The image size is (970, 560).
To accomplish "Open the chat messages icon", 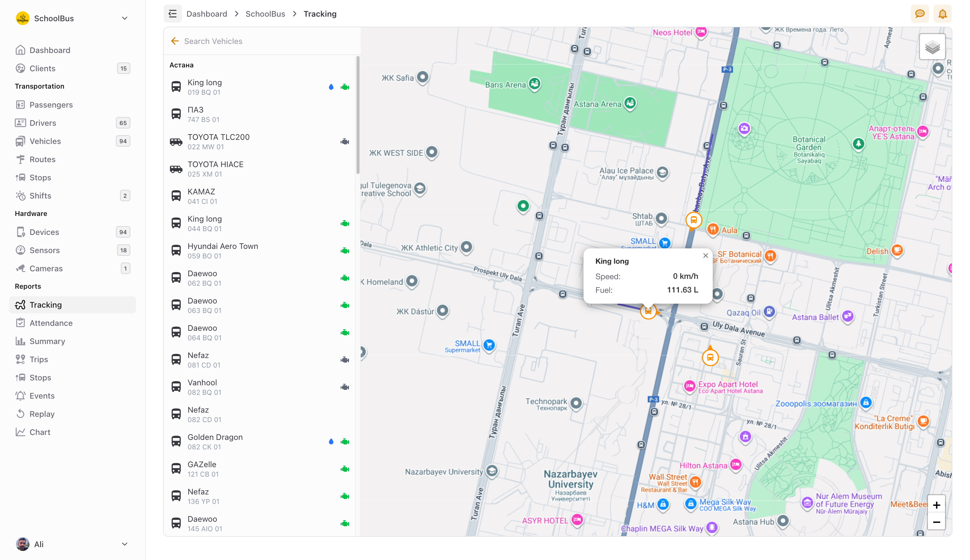I will click(x=920, y=14).
